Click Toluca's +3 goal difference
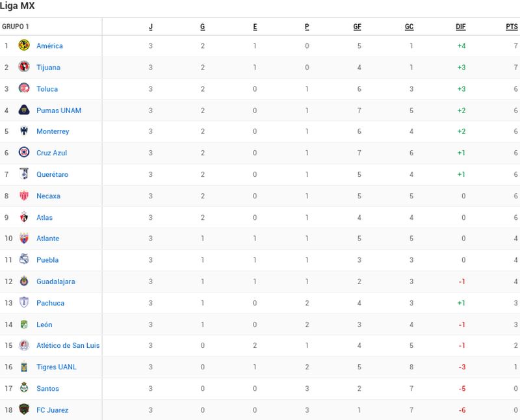The height and width of the screenshot is (420, 520). click(x=461, y=89)
